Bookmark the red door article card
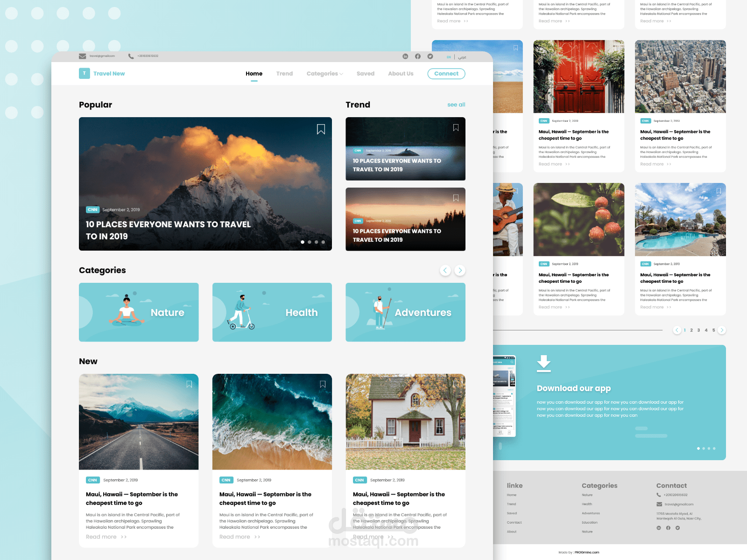Screen dimensions: 747x560 (x=617, y=48)
